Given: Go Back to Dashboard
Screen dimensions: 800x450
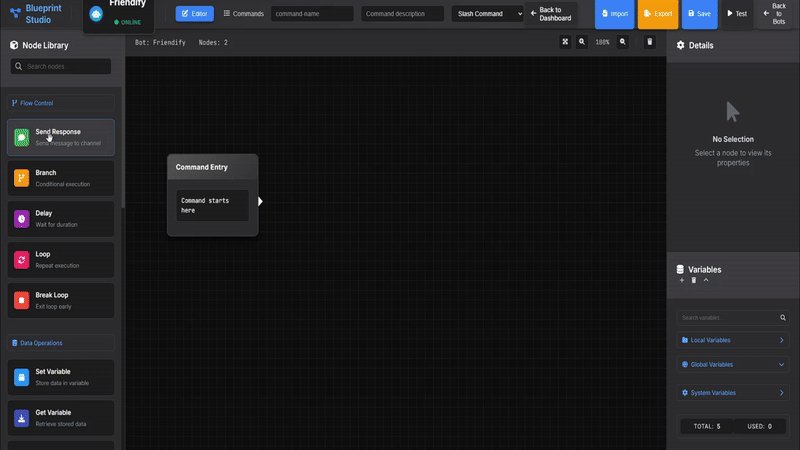Looking at the screenshot, I should tap(551, 14).
